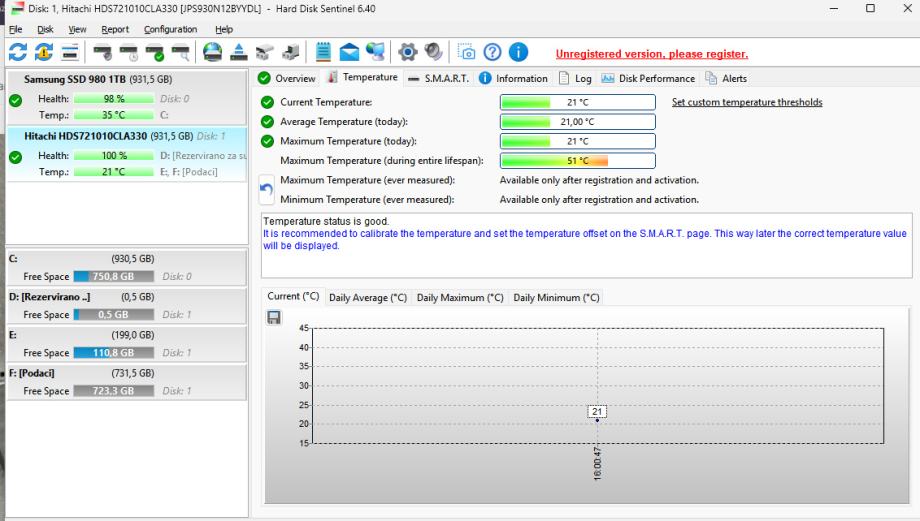This screenshot has width=920, height=521.
Task: Click the disk with magnifying glass icon
Action: 180,52
